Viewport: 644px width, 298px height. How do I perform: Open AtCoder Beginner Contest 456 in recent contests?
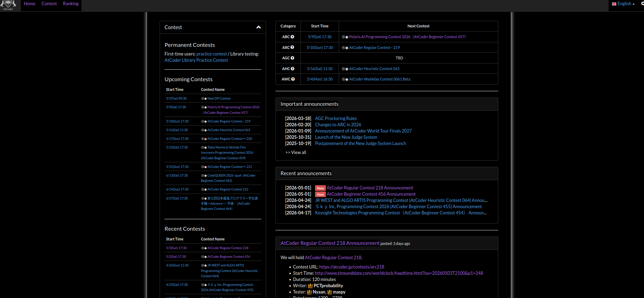(229, 257)
